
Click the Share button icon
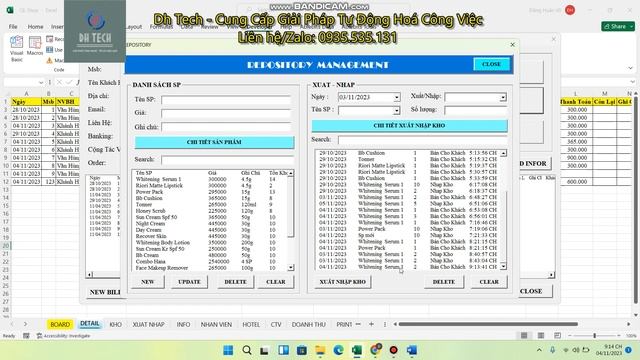(x=618, y=26)
